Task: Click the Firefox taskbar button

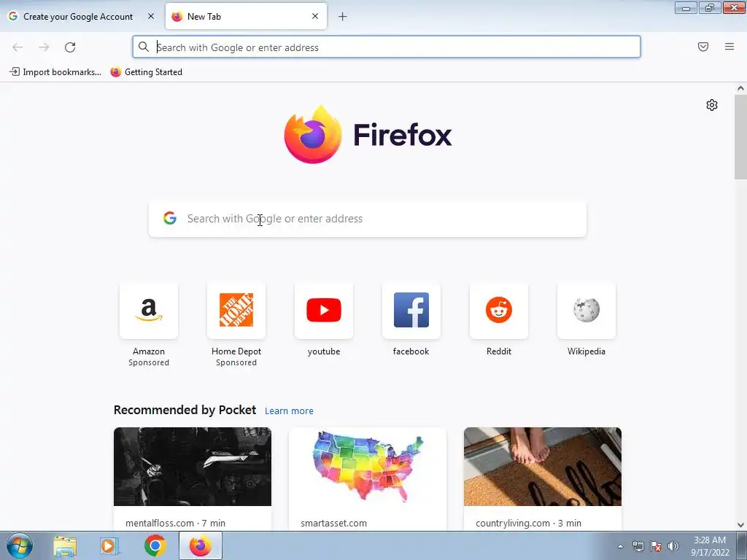Action: [x=201, y=545]
